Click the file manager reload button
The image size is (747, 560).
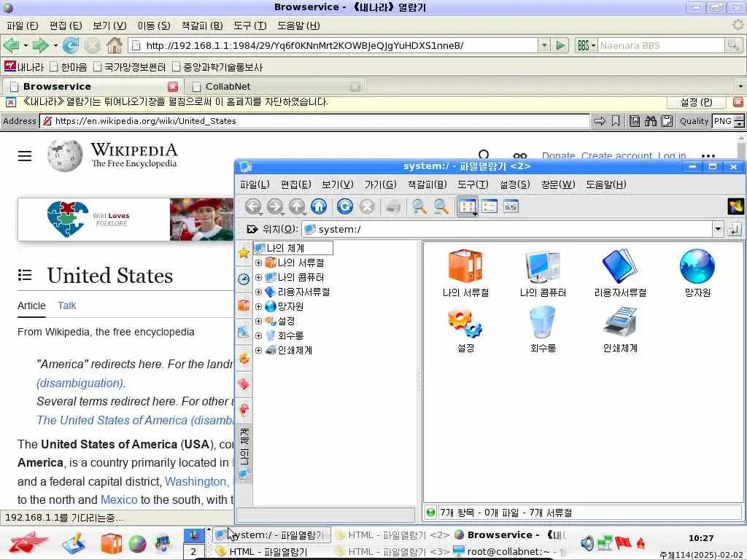[x=345, y=206]
